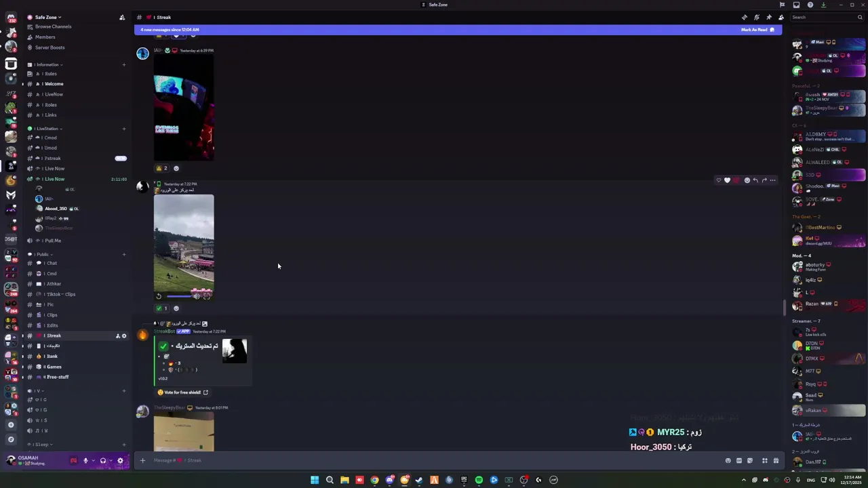Focus the Message Streak text box
The height and width of the screenshot is (488, 868).
click(x=434, y=461)
